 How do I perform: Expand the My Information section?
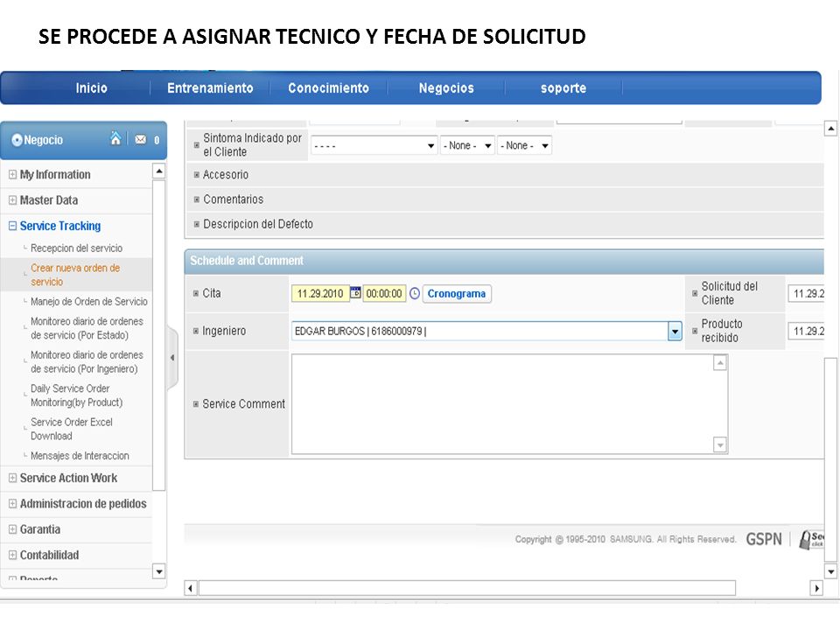(12, 174)
